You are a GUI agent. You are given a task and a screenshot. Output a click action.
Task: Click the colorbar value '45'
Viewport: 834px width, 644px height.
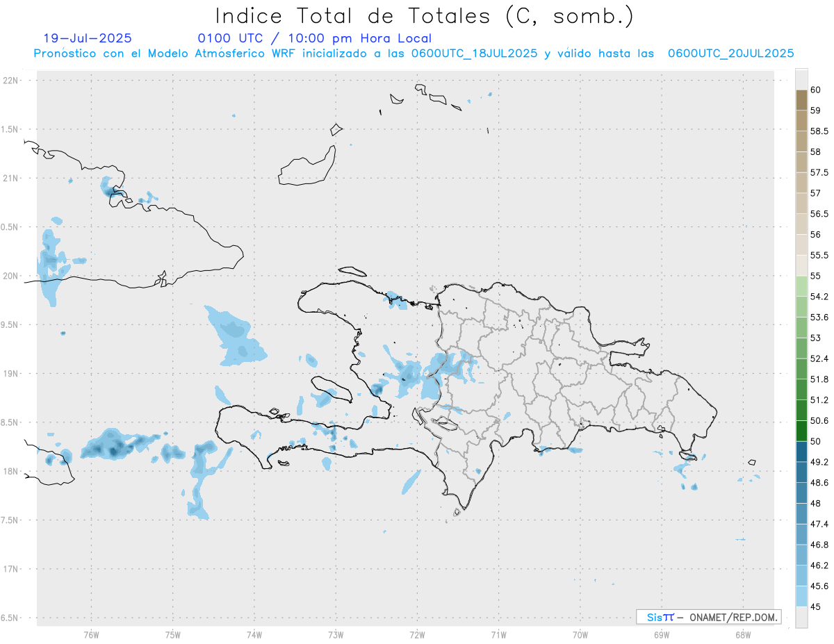[815, 607]
